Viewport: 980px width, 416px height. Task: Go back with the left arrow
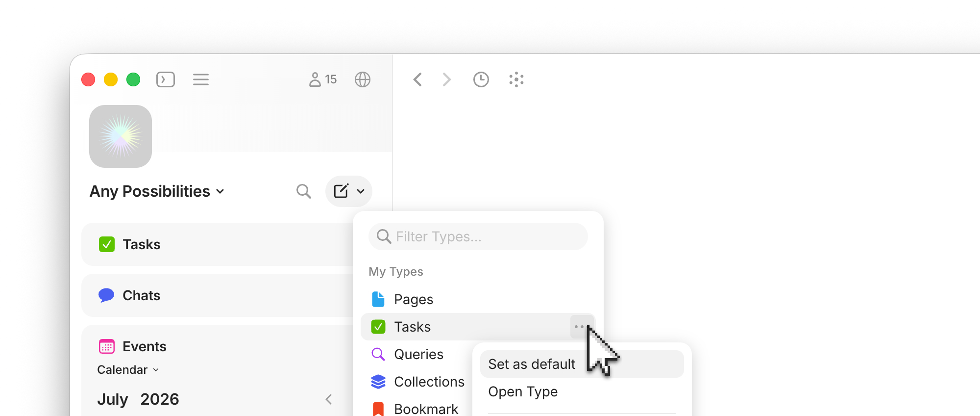(417, 79)
